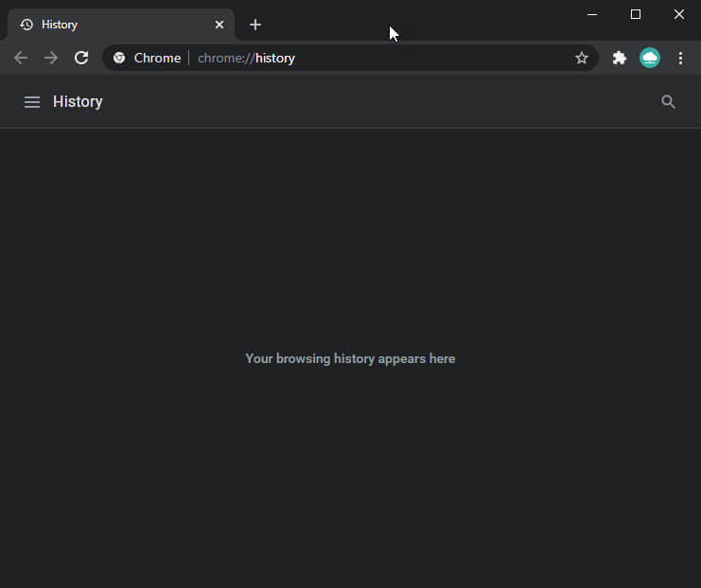Close the History tab
701x588 pixels.
pyautogui.click(x=219, y=25)
